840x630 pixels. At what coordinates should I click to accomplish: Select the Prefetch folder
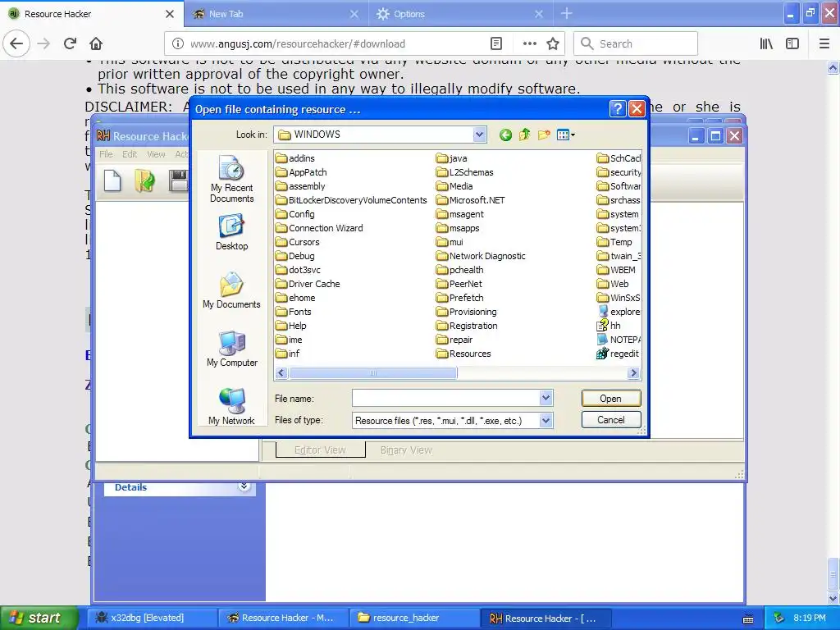tap(460, 298)
